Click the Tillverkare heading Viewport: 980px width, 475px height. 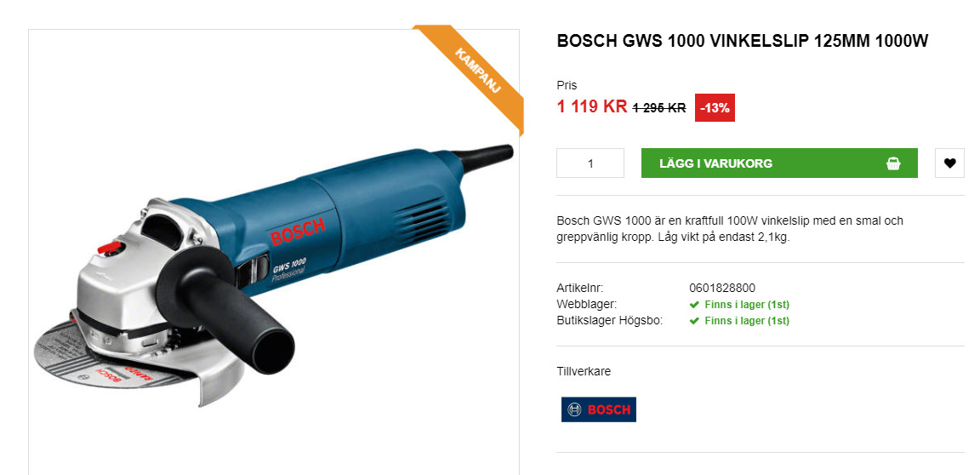[x=584, y=371]
